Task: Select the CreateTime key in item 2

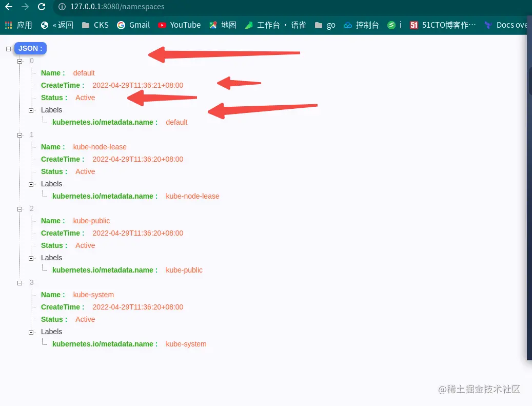Action: (63, 233)
